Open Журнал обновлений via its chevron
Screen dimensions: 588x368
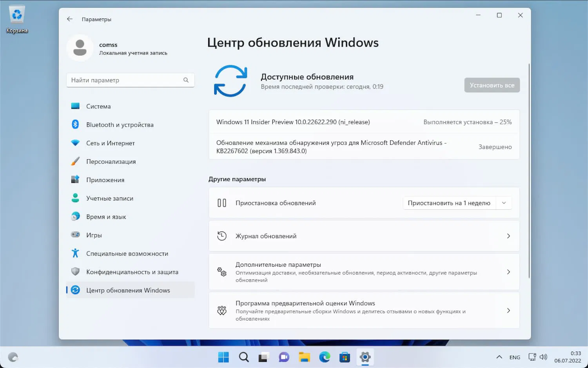point(508,236)
